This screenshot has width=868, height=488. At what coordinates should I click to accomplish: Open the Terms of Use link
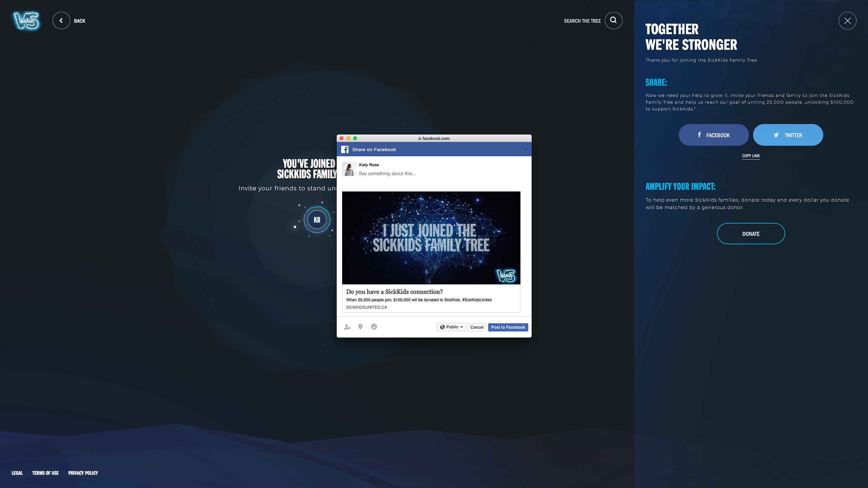coord(45,473)
